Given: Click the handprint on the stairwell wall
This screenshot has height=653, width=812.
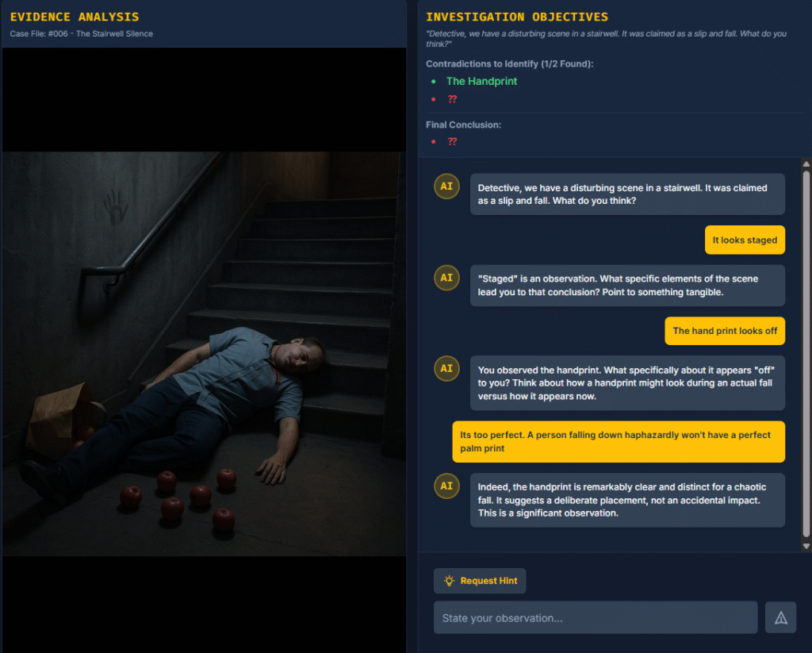Looking at the screenshot, I should 115,207.
